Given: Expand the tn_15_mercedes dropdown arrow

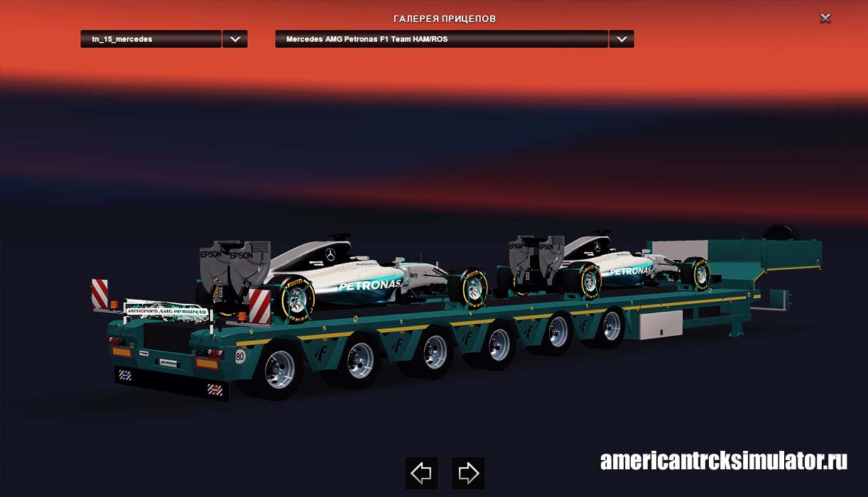Looking at the screenshot, I should pyautogui.click(x=235, y=39).
